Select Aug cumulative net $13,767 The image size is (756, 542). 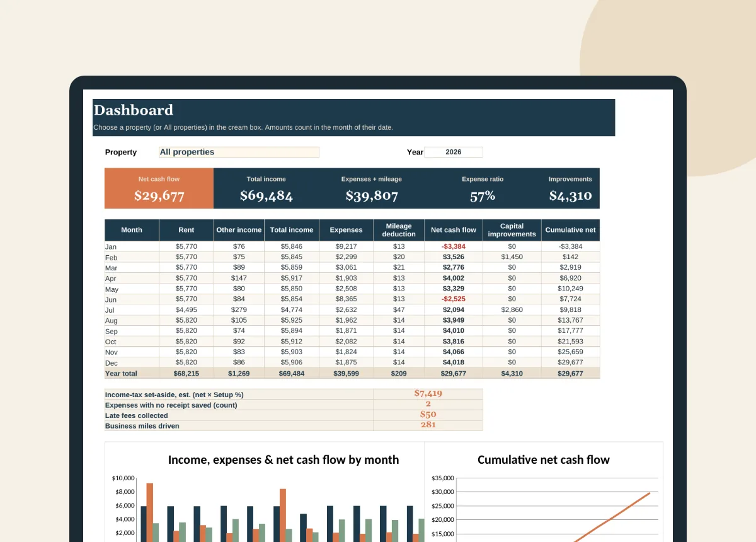(x=570, y=320)
